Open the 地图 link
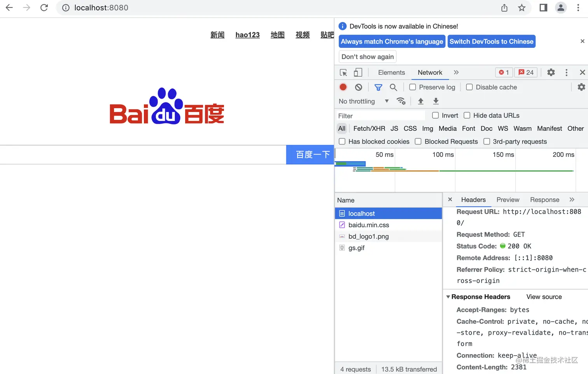The width and height of the screenshot is (588, 374). point(278,35)
